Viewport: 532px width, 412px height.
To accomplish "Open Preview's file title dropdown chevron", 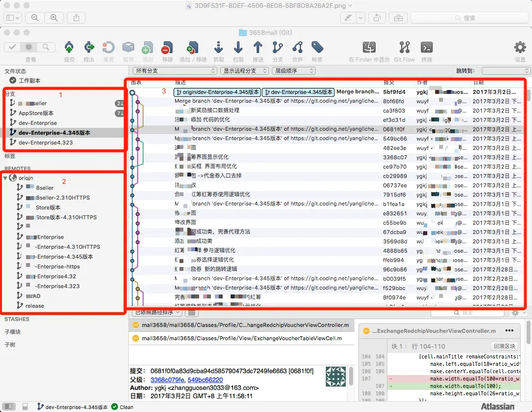I will (x=350, y=6).
